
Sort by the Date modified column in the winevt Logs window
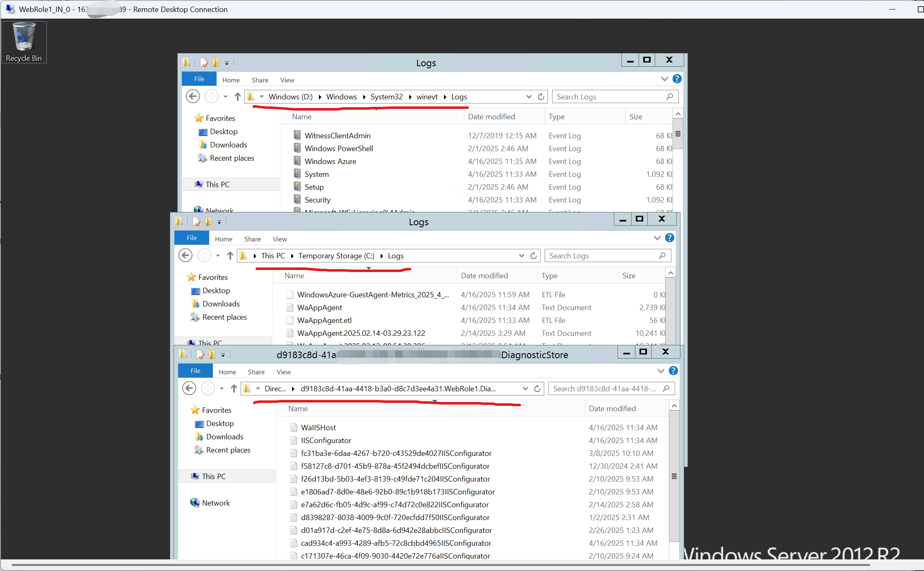[491, 117]
